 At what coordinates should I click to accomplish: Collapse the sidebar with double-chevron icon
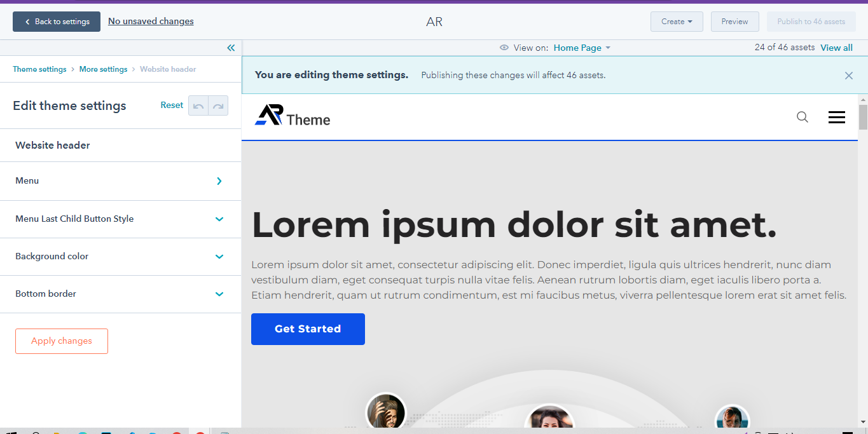tap(231, 48)
